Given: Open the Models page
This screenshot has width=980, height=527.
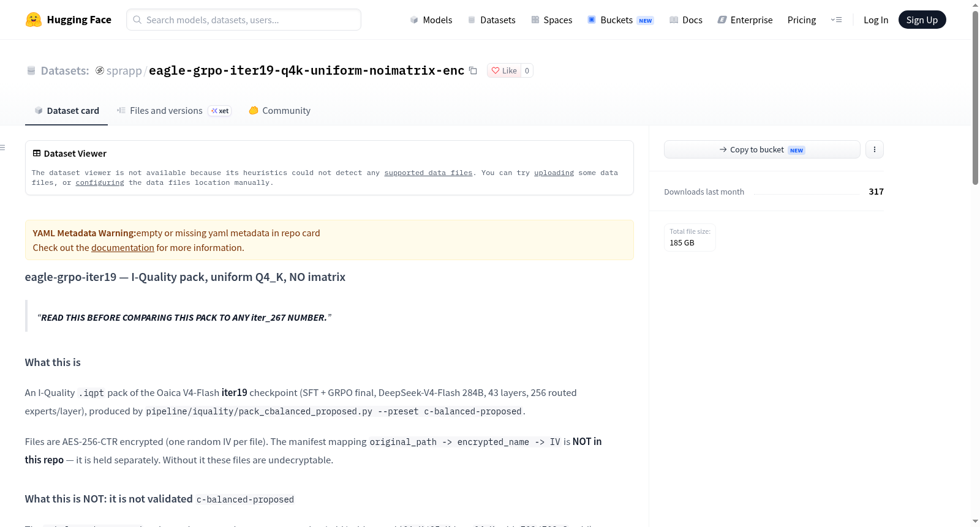Looking at the screenshot, I should coord(431,20).
